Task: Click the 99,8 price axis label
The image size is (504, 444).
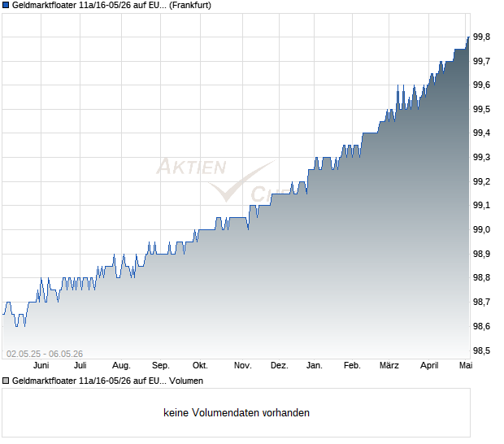Action: (481, 37)
